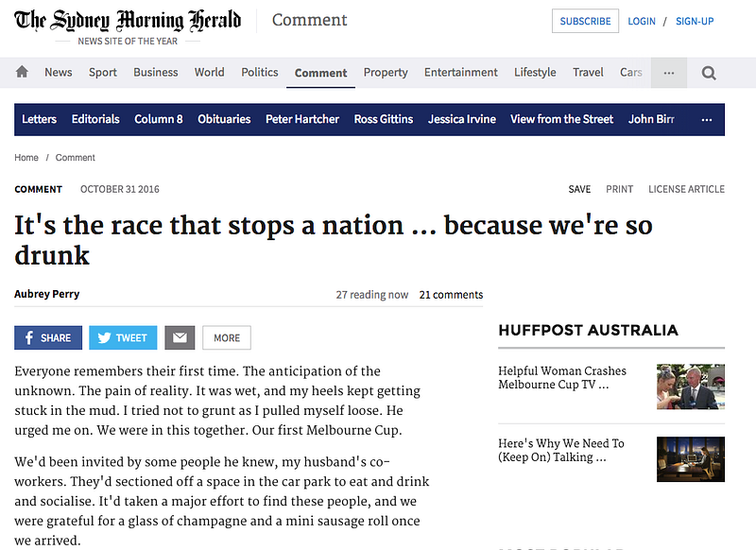Select the Comment tab in main nav

coord(320,73)
